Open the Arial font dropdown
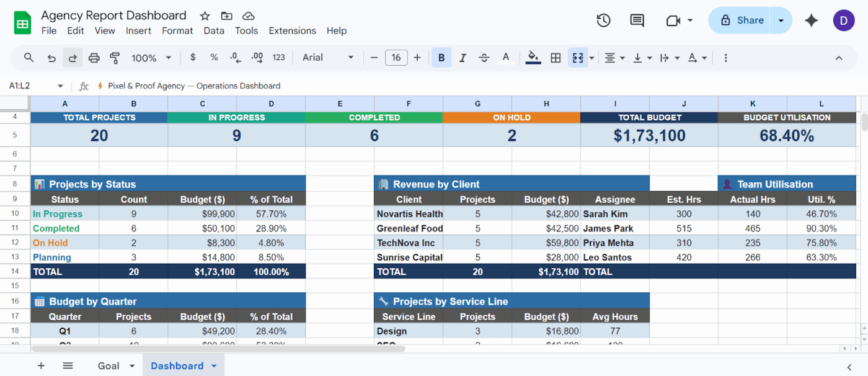 point(327,57)
